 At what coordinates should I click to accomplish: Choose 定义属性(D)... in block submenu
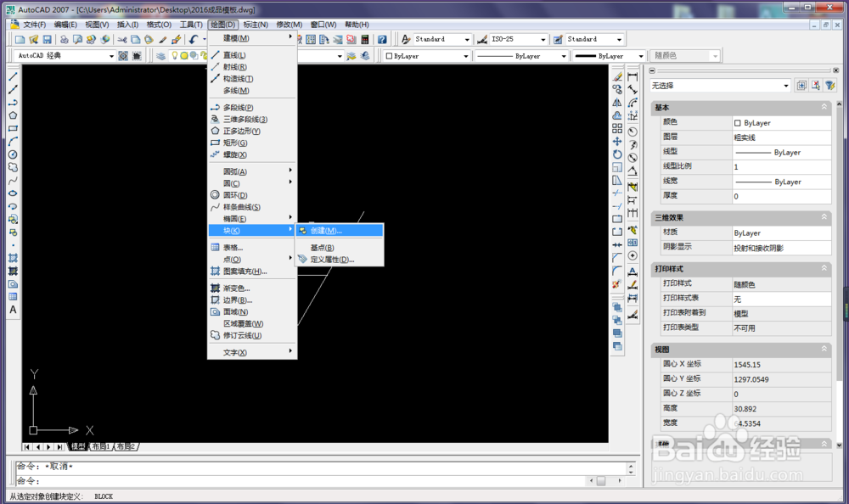[x=340, y=260]
